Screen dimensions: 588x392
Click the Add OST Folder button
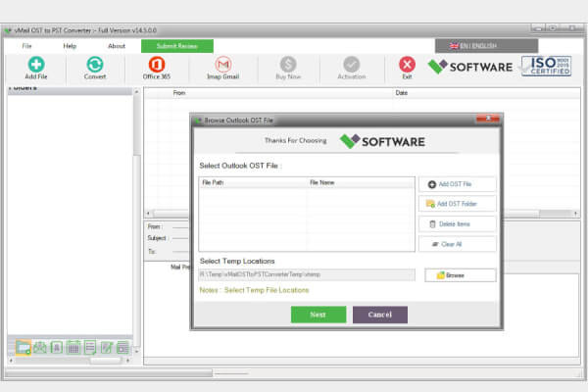pyautogui.click(x=457, y=204)
